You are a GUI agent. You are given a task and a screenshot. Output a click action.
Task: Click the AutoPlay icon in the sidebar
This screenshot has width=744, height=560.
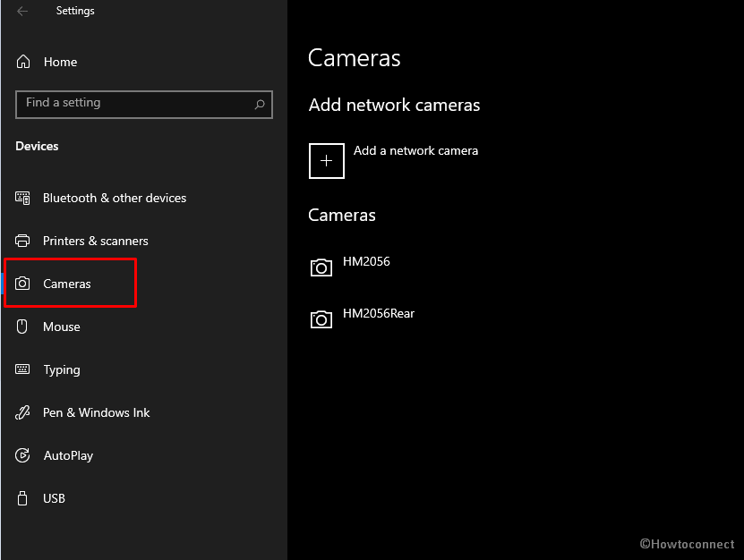(23, 455)
